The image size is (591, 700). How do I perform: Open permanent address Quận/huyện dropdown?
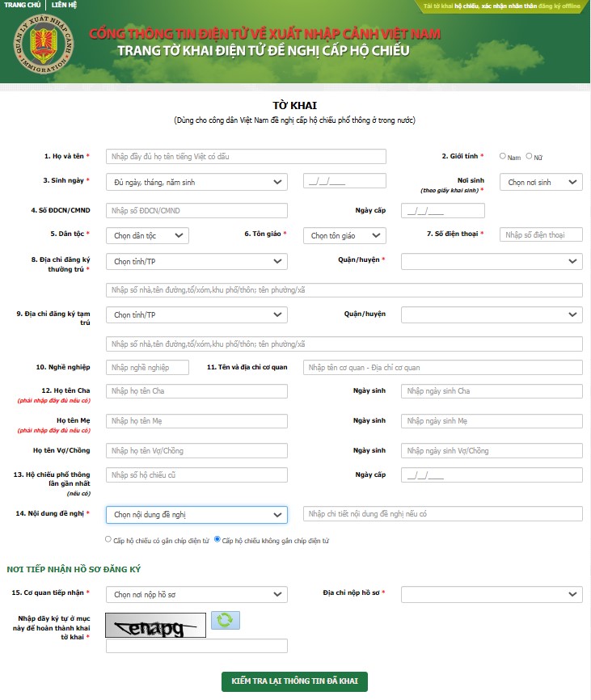492,262
